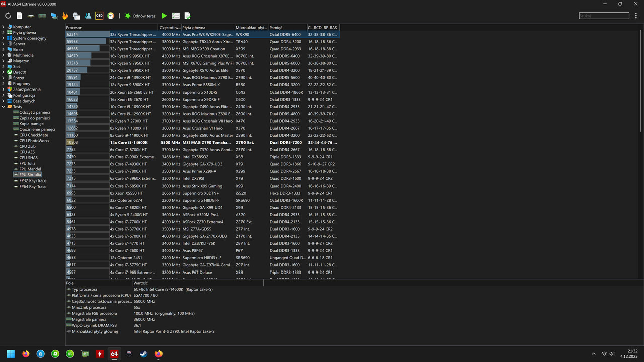This screenshot has width=644, height=362.
Task: Expand the Serwer tree node
Action: click(x=4, y=44)
